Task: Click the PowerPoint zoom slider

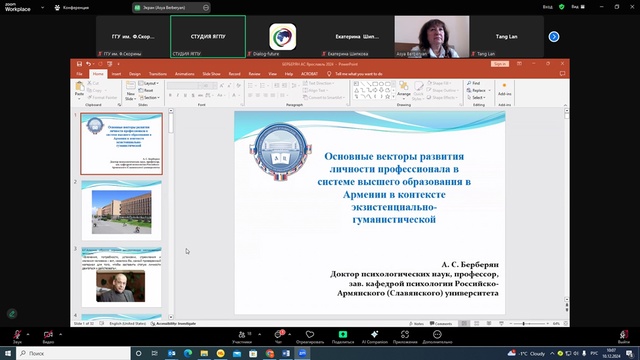Action: coord(530,324)
